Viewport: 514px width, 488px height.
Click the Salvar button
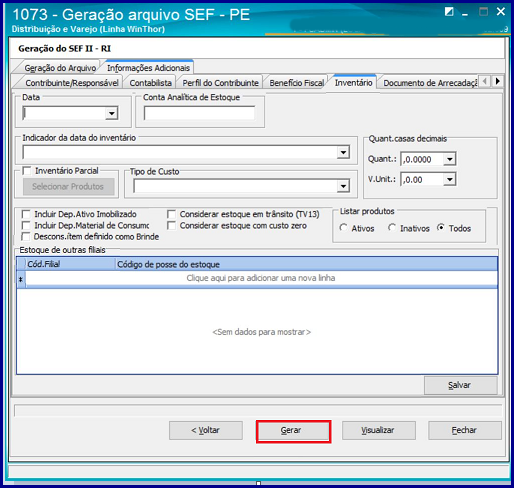[460, 385]
